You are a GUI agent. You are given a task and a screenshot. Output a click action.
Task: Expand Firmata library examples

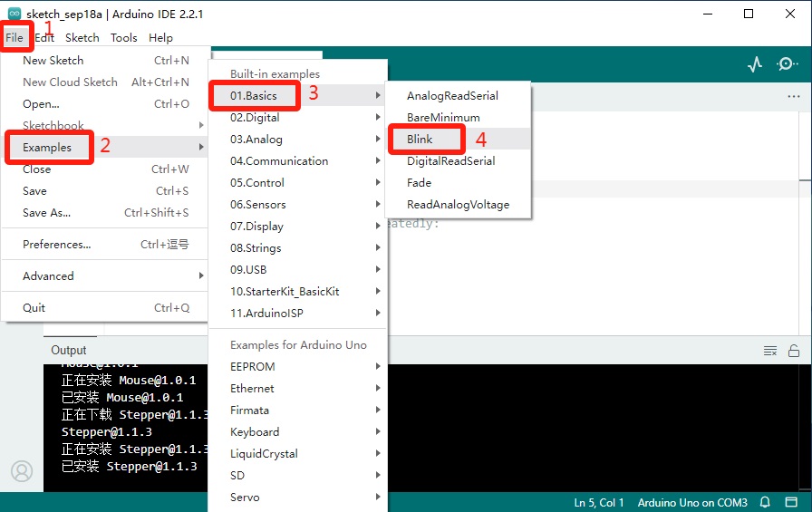[298, 410]
